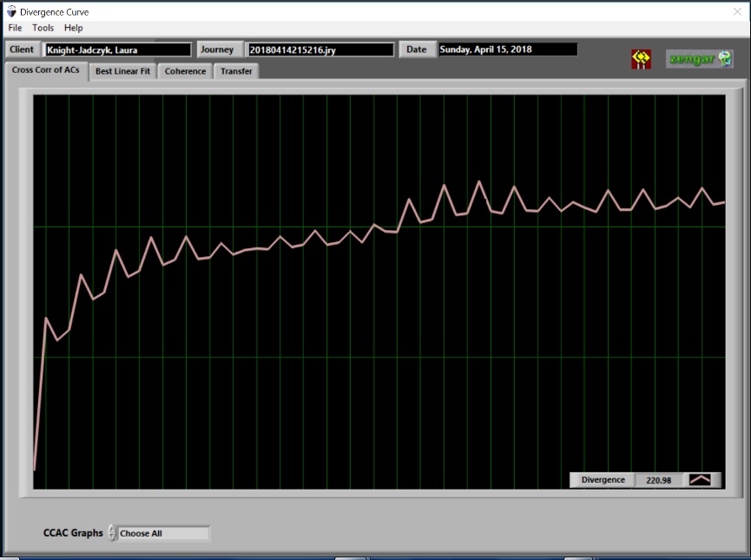Open the Choose All graphs dropdown
Image resolution: width=751 pixels, height=560 pixels.
pyautogui.click(x=163, y=533)
